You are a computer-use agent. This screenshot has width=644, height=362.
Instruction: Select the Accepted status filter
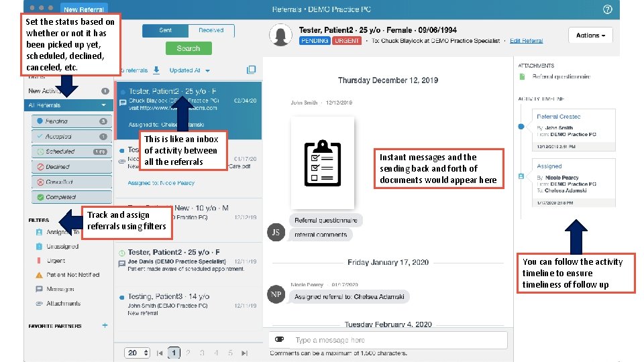[x=72, y=136]
